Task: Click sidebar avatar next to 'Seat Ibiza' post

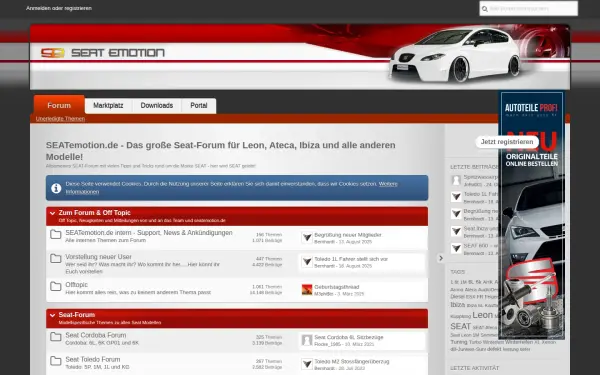Action: pyautogui.click(x=456, y=231)
